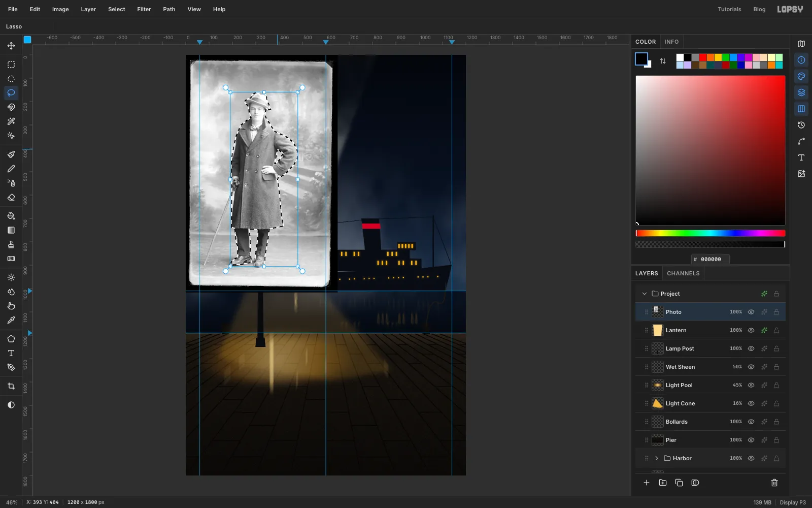
Task: Delete layer with trash icon
Action: 774,483
